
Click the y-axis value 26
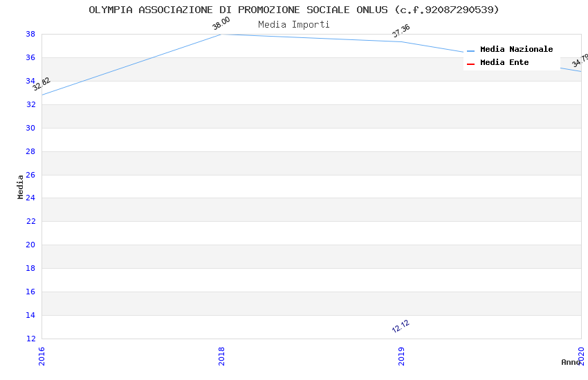tap(30, 175)
